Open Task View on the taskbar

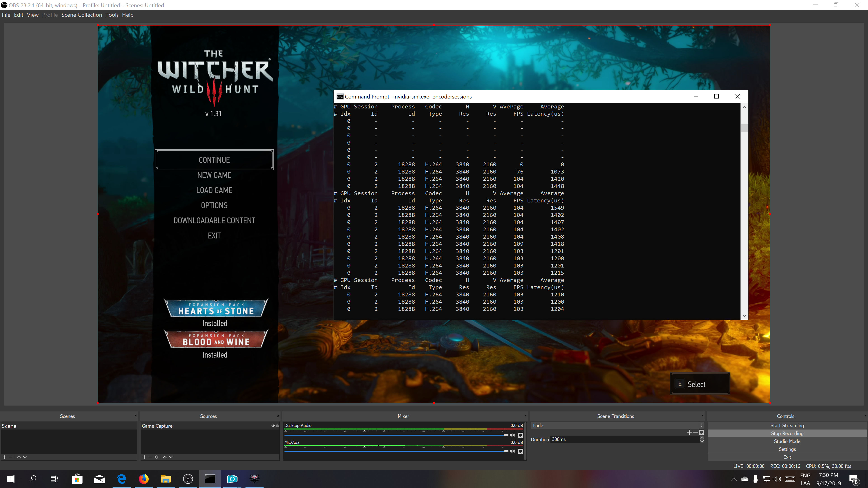pos(54,479)
